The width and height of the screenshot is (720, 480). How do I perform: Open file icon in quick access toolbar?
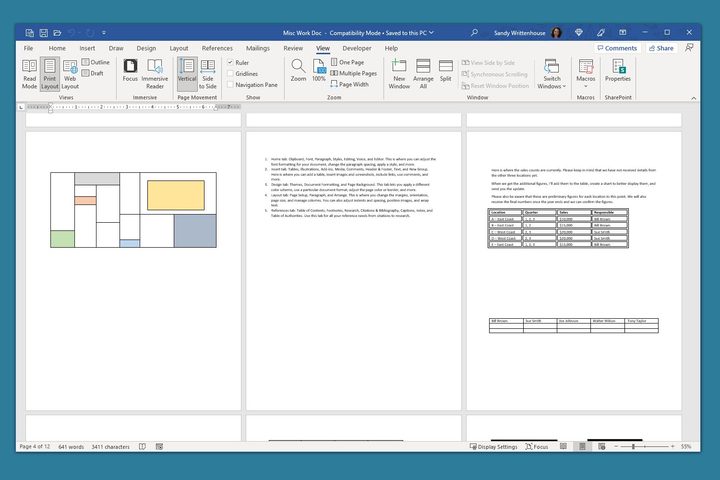click(57, 33)
